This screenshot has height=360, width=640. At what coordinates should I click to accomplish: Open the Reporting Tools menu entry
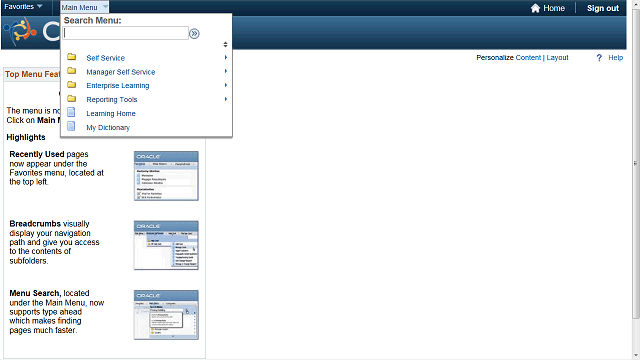(x=112, y=100)
